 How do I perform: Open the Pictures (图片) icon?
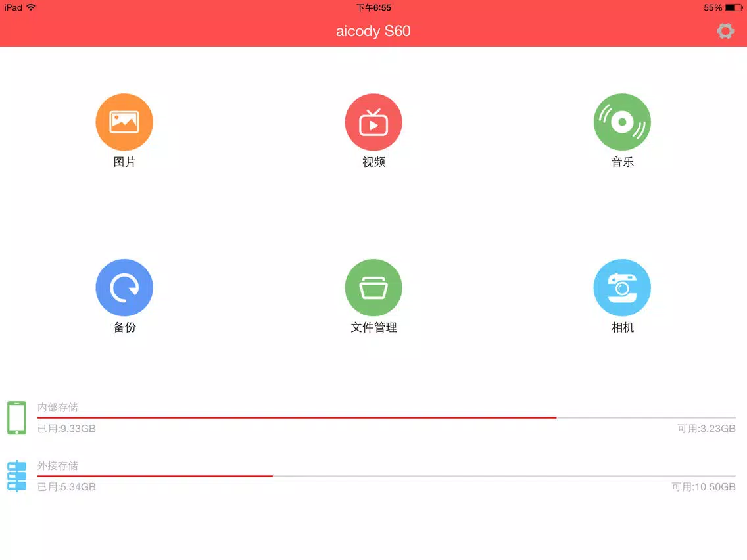point(124,122)
